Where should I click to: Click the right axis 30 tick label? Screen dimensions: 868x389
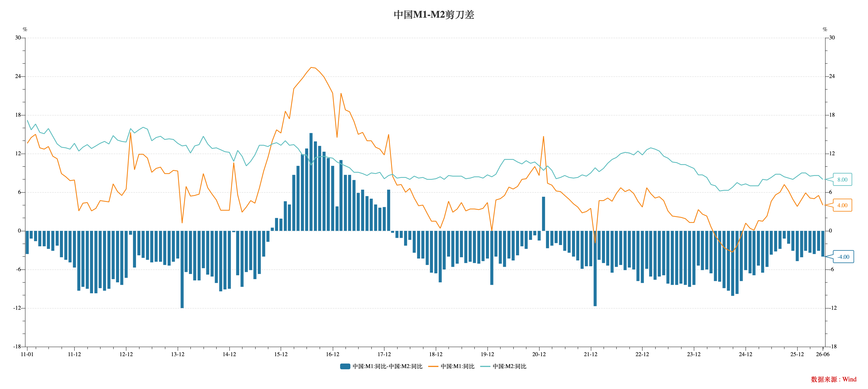click(x=832, y=38)
